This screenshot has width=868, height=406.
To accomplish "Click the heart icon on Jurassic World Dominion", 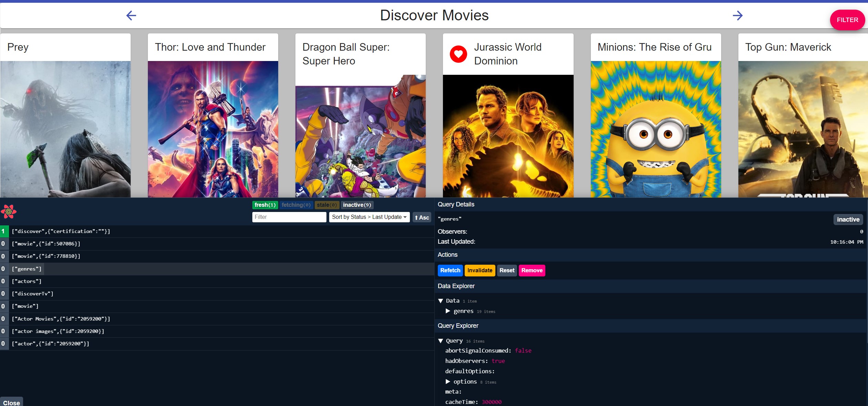I will click(x=458, y=54).
